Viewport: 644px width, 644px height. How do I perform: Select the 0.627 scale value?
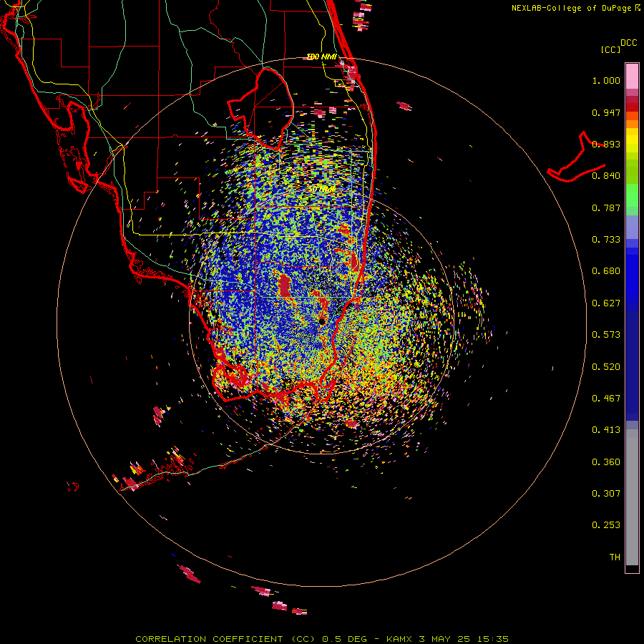[x=606, y=303]
